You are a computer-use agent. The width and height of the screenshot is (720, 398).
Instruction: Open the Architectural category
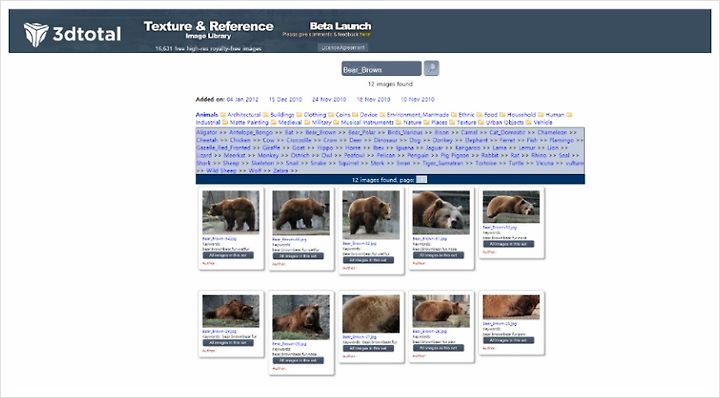pos(244,115)
